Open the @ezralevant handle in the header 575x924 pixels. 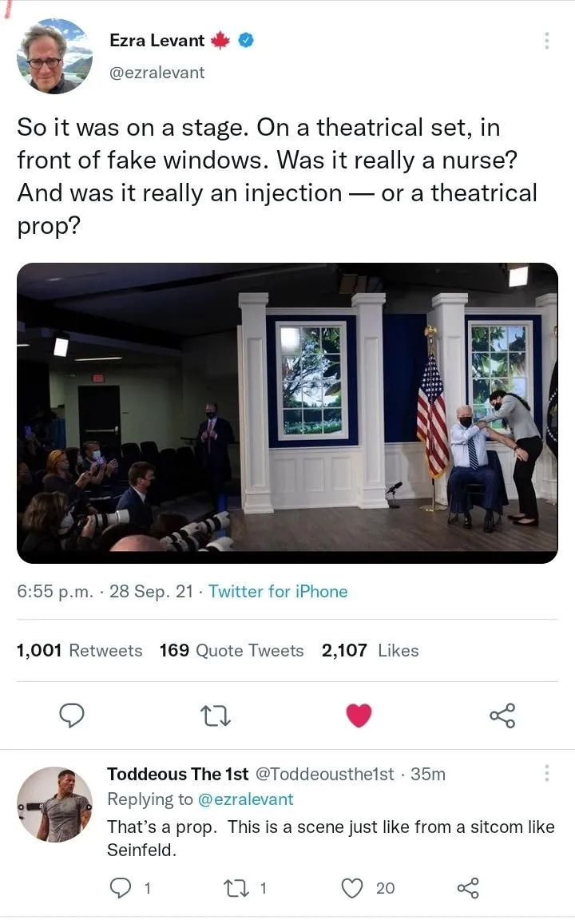[157, 73]
